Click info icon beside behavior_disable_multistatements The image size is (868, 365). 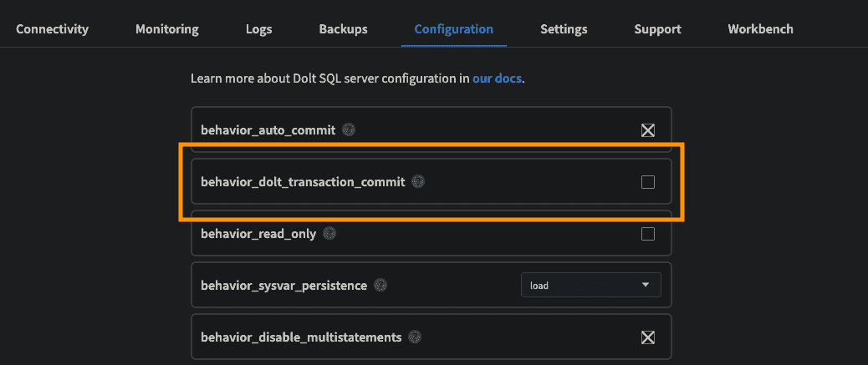click(x=415, y=337)
